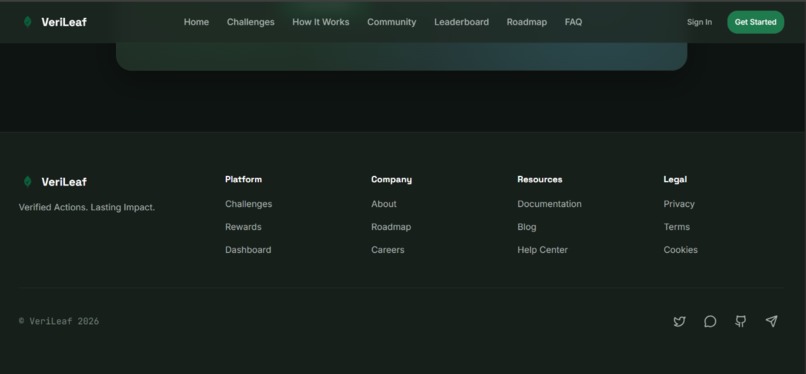806x374 pixels.
Task: Click the Sign In link
Action: 700,22
